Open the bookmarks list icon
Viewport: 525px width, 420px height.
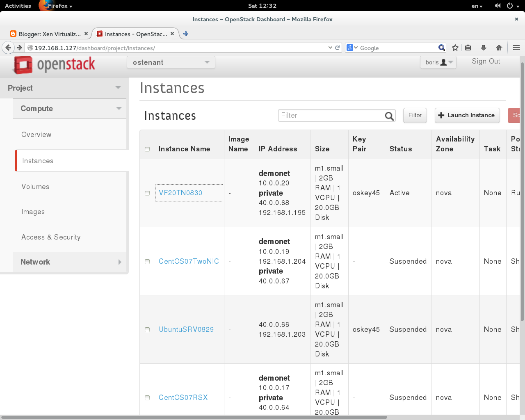pos(468,48)
